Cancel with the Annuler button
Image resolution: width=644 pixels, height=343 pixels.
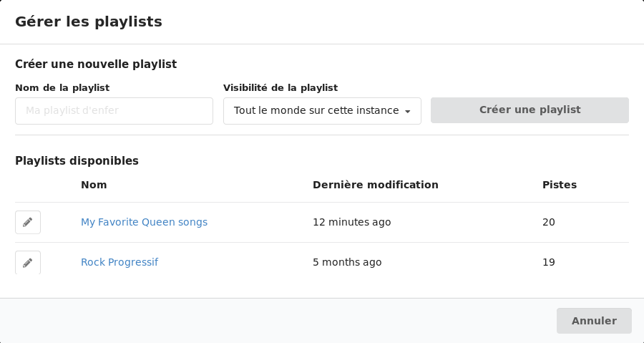(594, 321)
